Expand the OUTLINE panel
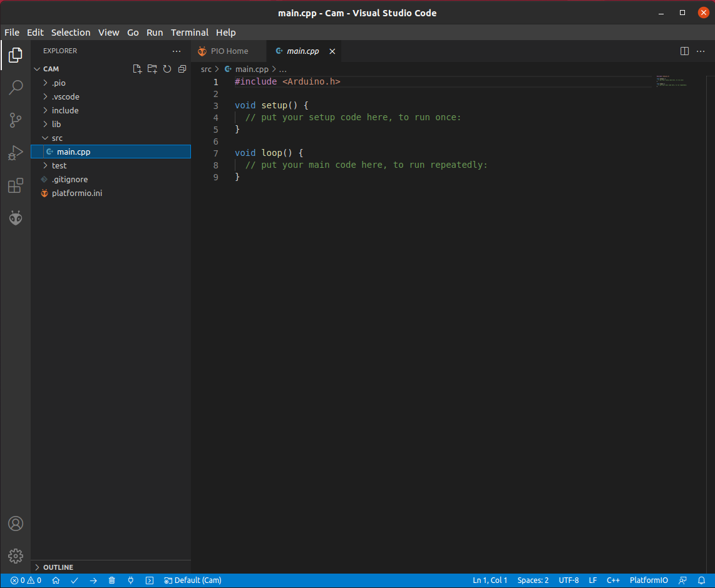 (111, 567)
